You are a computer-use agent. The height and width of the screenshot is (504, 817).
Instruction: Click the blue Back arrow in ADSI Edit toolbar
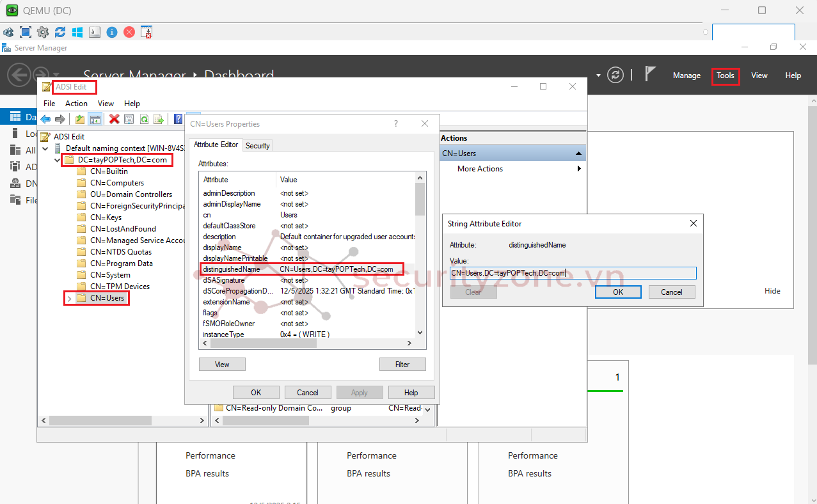click(x=45, y=119)
